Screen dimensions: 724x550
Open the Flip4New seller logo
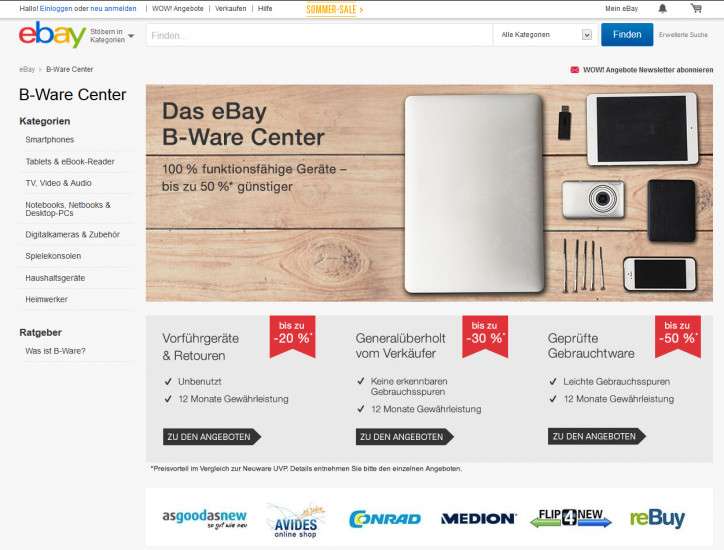(x=571, y=518)
